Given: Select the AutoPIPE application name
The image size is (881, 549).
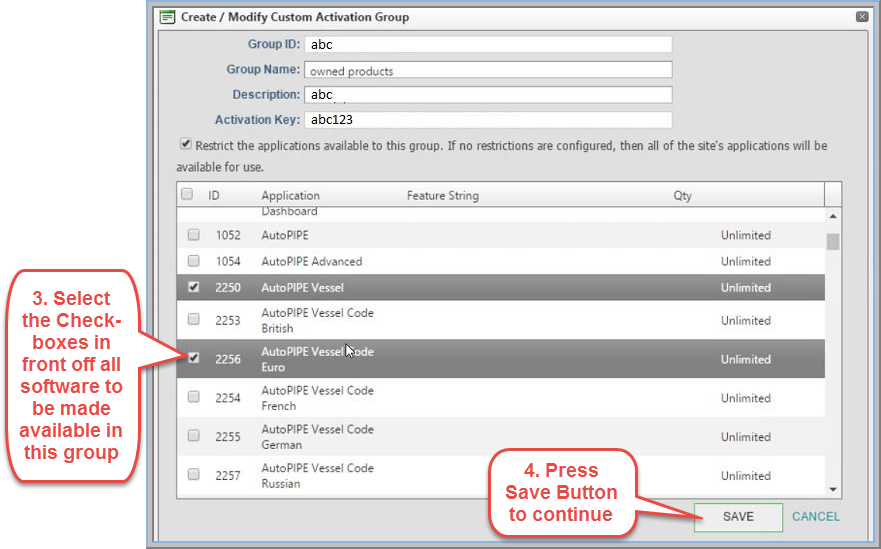Looking at the screenshot, I should point(285,235).
